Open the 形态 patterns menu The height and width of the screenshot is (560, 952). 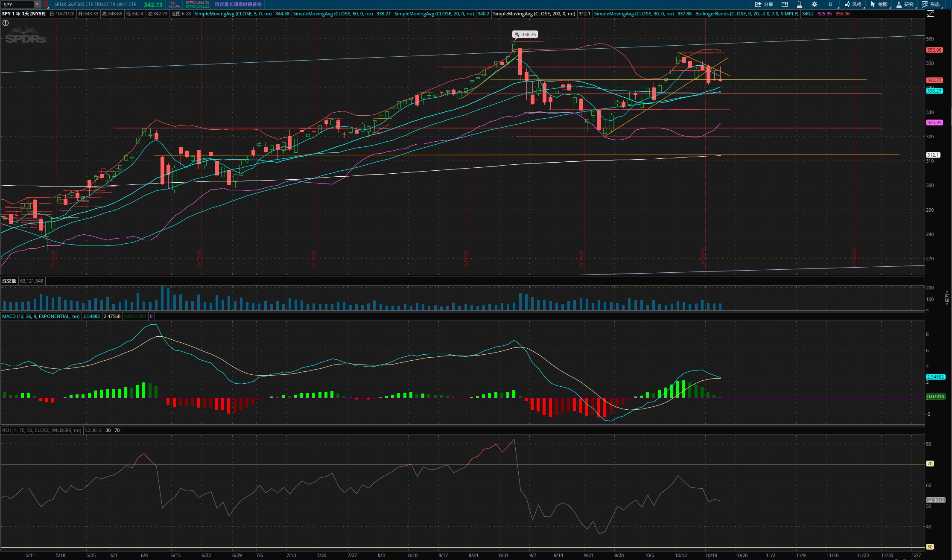coord(931,4)
